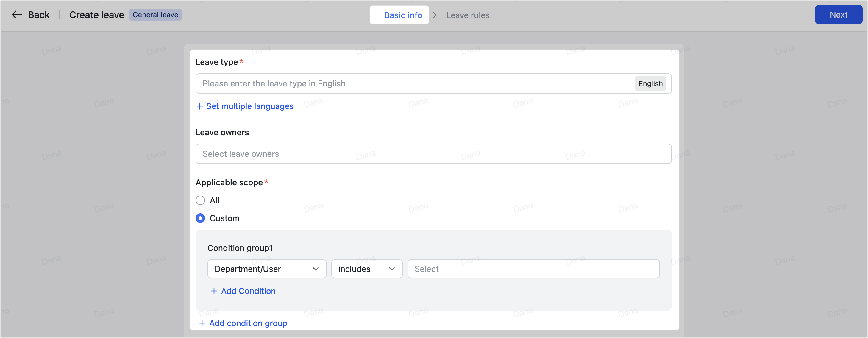Click the Create leave title
This screenshot has height=338, width=868.
tap(97, 15)
